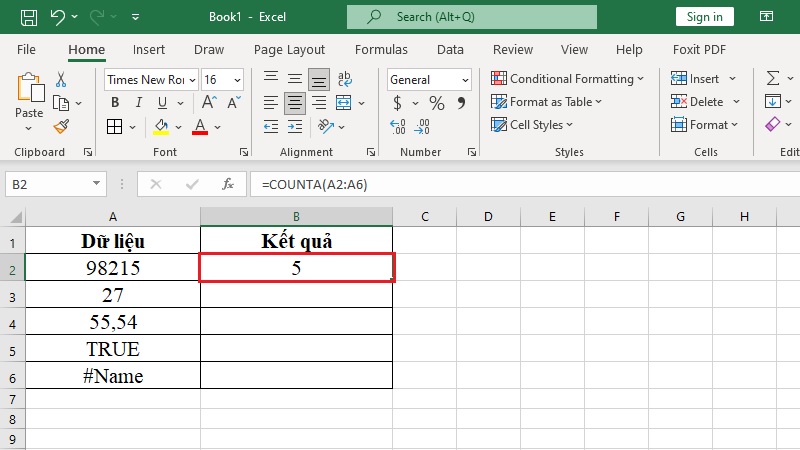Select column B header
Screen dimensions: 800x450
pos(296,217)
